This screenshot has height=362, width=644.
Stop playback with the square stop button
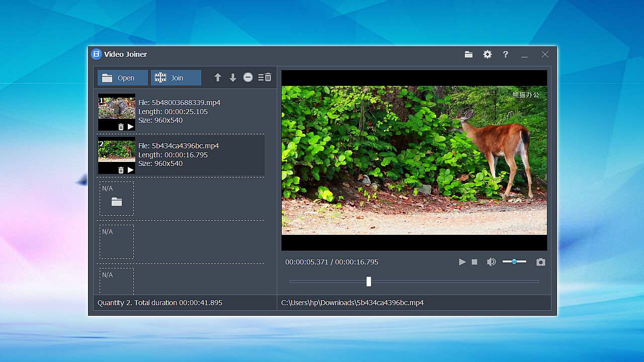click(x=474, y=262)
